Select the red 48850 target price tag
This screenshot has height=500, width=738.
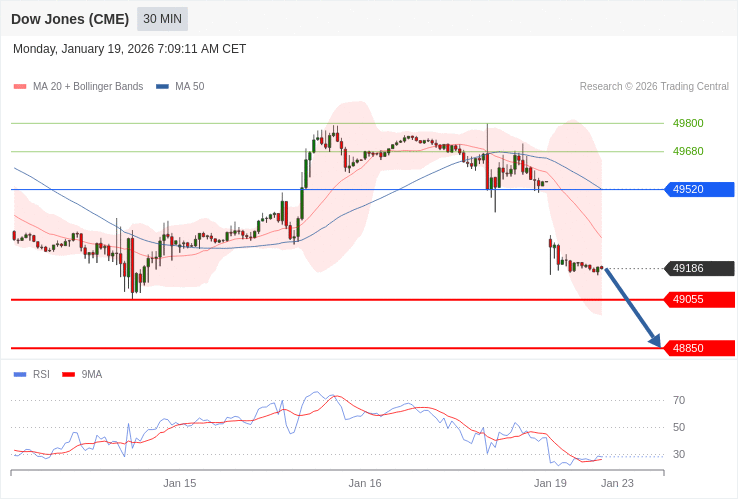(700, 348)
